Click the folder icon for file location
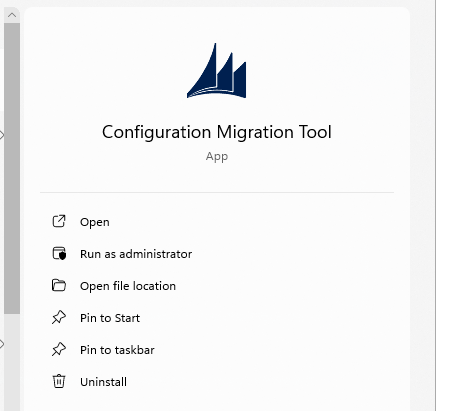 [x=59, y=285]
